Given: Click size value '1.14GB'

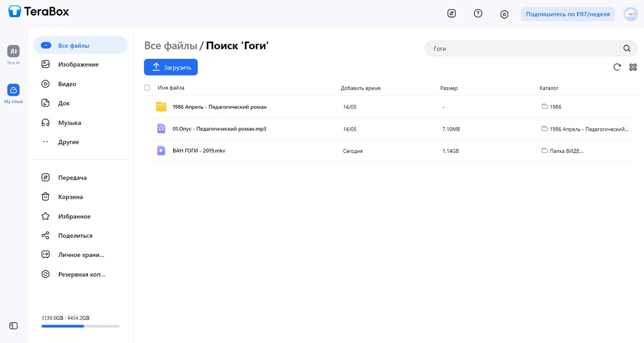Looking at the screenshot, I should 450,151.
